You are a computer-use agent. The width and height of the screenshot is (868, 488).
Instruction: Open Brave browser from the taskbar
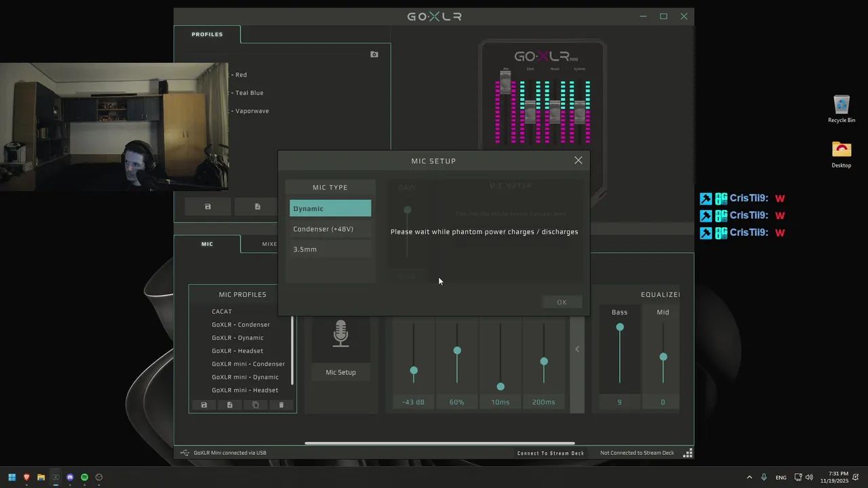[x=26, y=477]
